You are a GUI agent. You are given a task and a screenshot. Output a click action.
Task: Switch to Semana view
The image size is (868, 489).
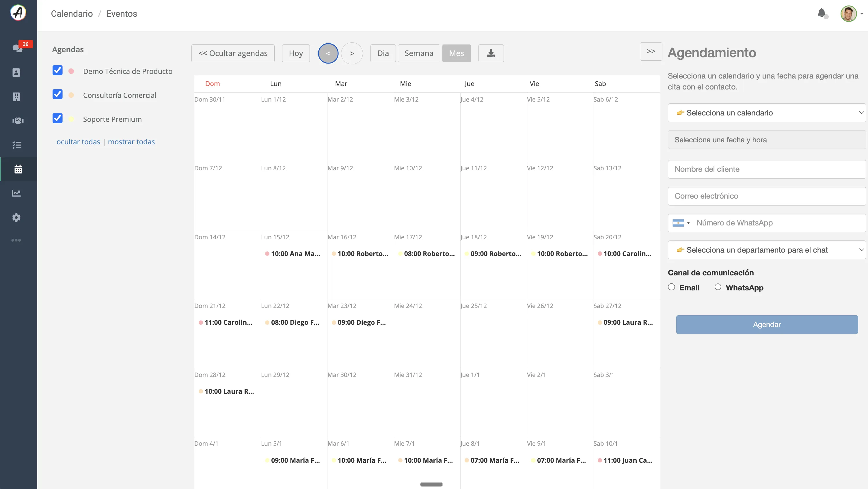click(419, 53)
